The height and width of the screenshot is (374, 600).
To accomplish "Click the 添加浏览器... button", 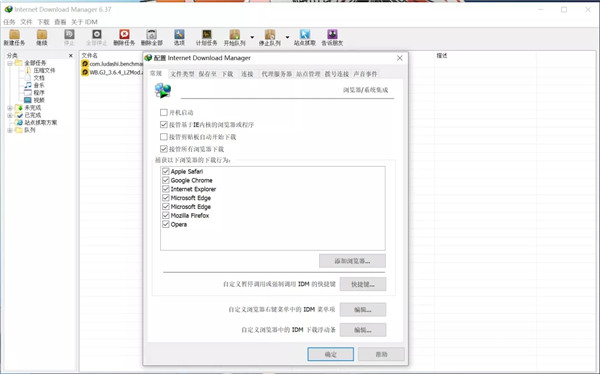I will [x=352, y=261].
